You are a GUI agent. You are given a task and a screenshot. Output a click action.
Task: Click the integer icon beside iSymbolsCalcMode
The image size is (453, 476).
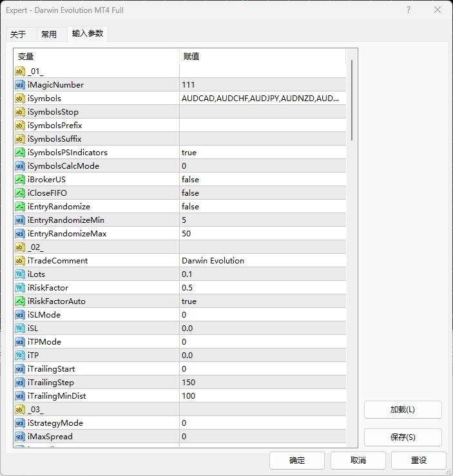pos(20,166)
